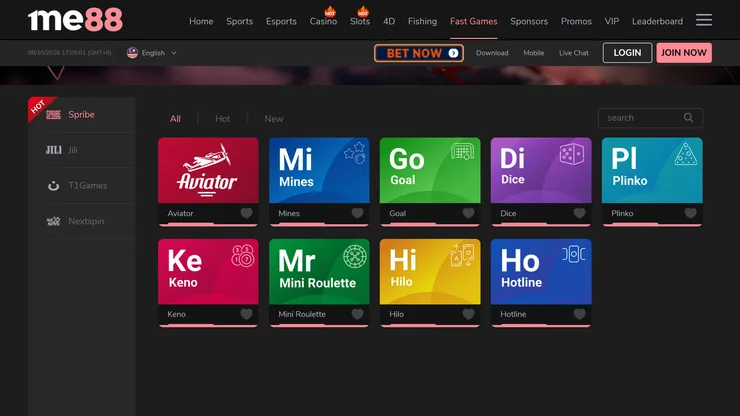Open the Slots menu item

coord(360,21)
